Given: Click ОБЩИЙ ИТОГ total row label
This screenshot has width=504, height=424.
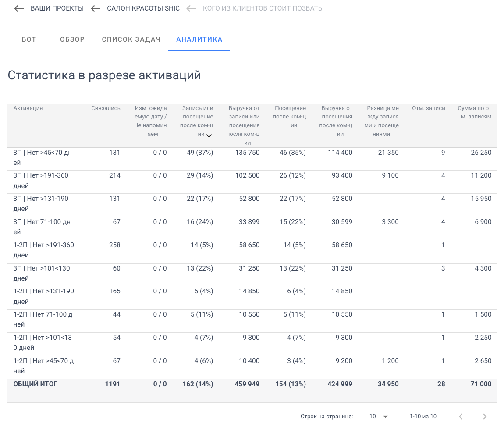Looking at the screenshot, I should point(35,384).
